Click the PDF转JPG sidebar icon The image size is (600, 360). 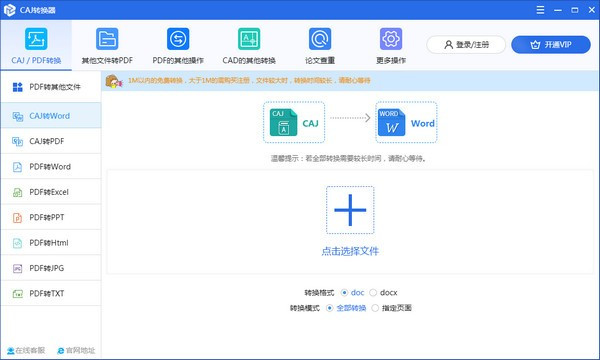coord(18,268)
